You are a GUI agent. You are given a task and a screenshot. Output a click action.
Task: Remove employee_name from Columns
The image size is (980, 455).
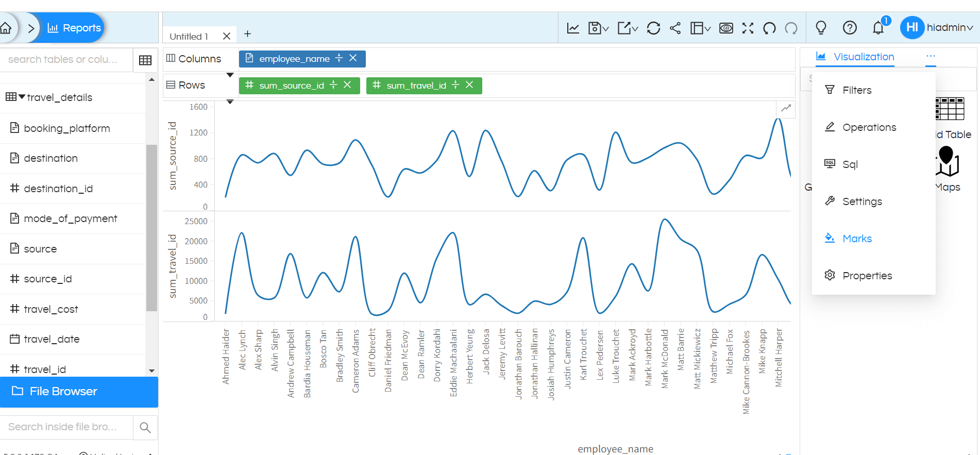[x=353, y=58]
